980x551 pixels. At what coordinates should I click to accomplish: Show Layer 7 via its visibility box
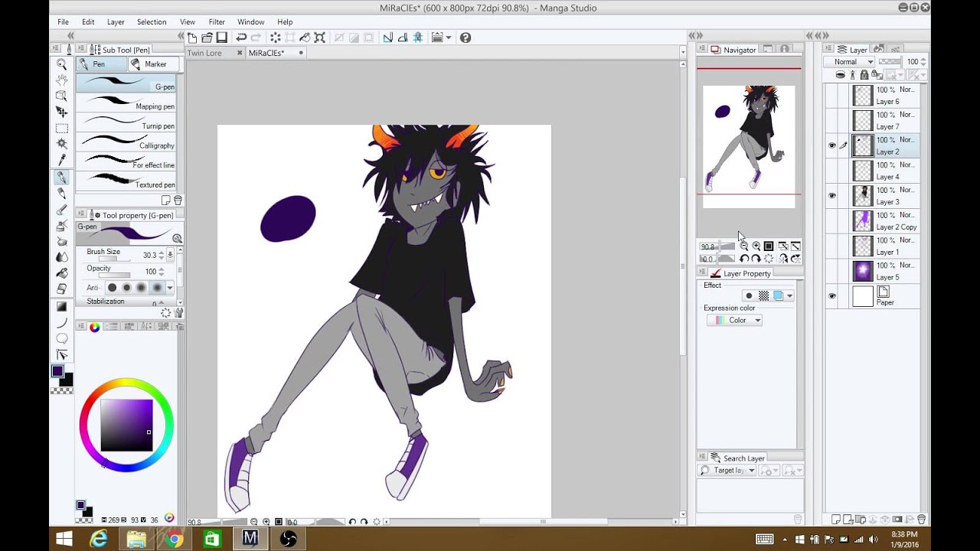(832, 120)
